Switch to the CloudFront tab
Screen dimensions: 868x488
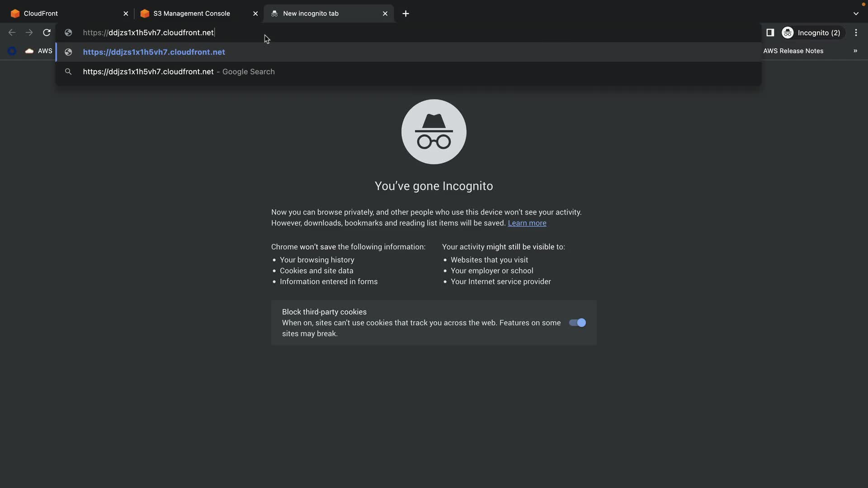pyautogui.click(x=41, y=14)
